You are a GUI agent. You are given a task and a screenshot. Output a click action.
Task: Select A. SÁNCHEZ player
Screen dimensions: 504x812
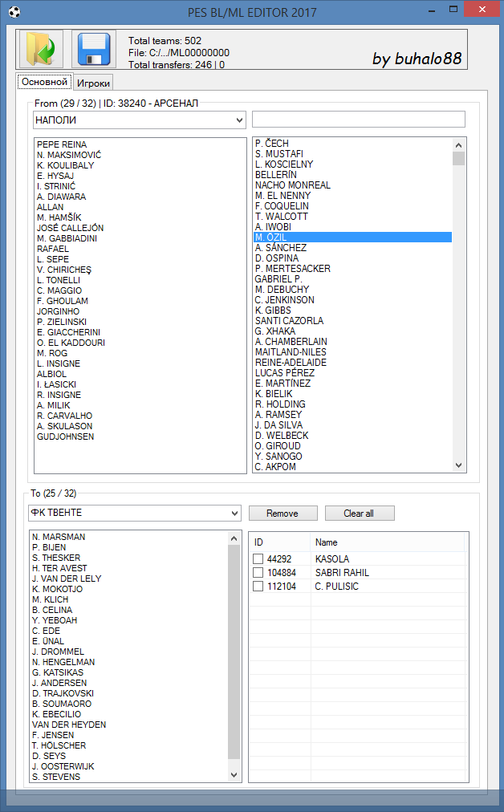pyautogui.click(x=281, y=248)
